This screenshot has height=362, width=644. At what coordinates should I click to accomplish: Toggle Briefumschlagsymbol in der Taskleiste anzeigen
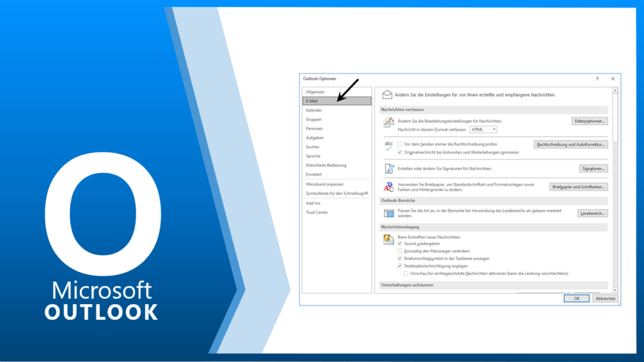point(399,258)
